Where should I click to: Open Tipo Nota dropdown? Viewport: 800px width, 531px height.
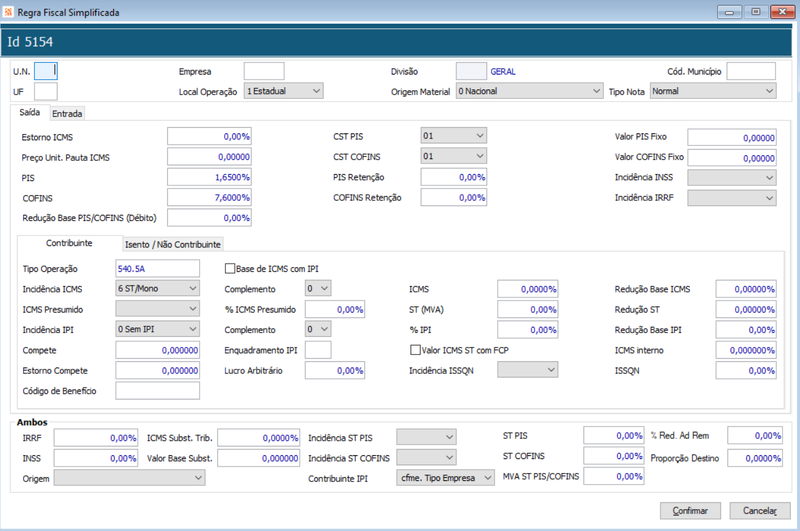pos(713,91)
